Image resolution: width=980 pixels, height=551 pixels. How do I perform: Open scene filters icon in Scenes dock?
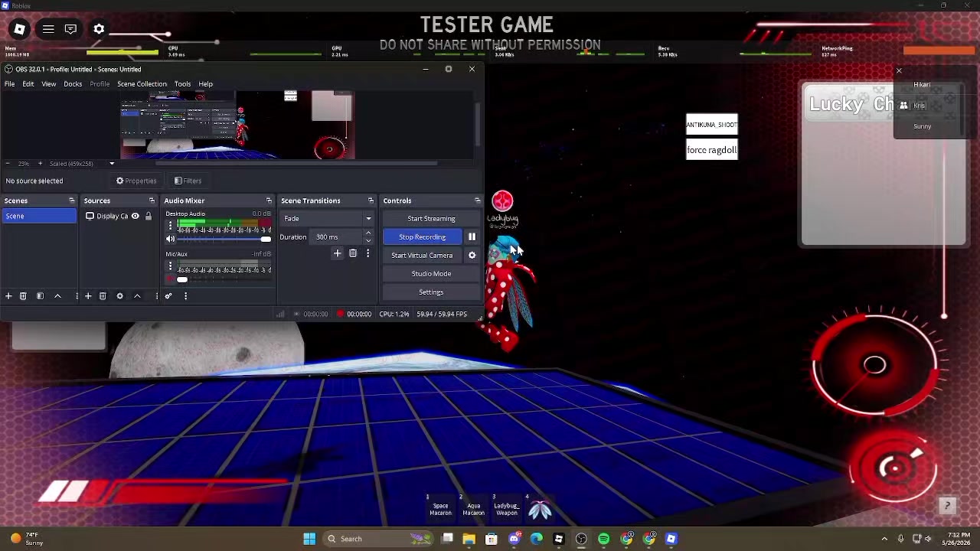(40, 296)
